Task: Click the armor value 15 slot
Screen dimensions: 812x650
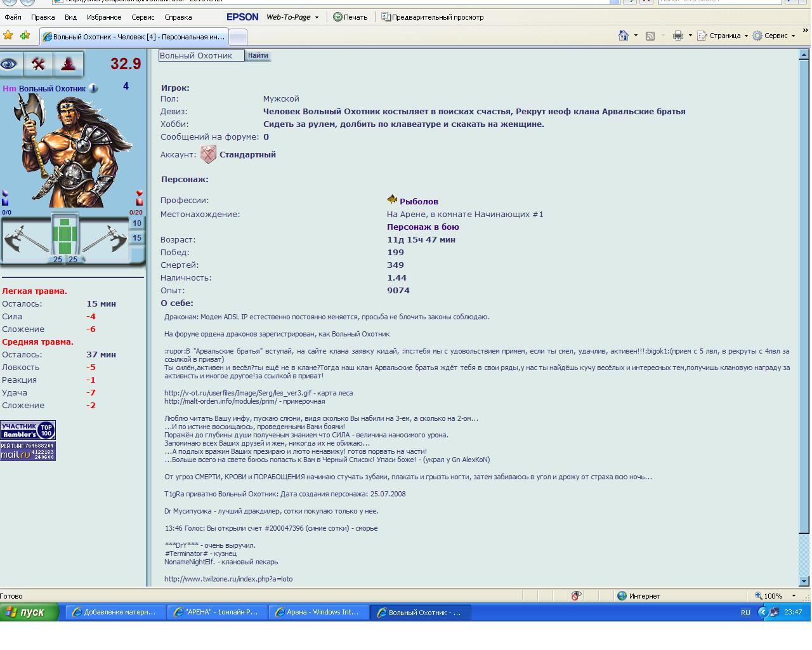Action: pyautogui.click(x=137, y=238)
